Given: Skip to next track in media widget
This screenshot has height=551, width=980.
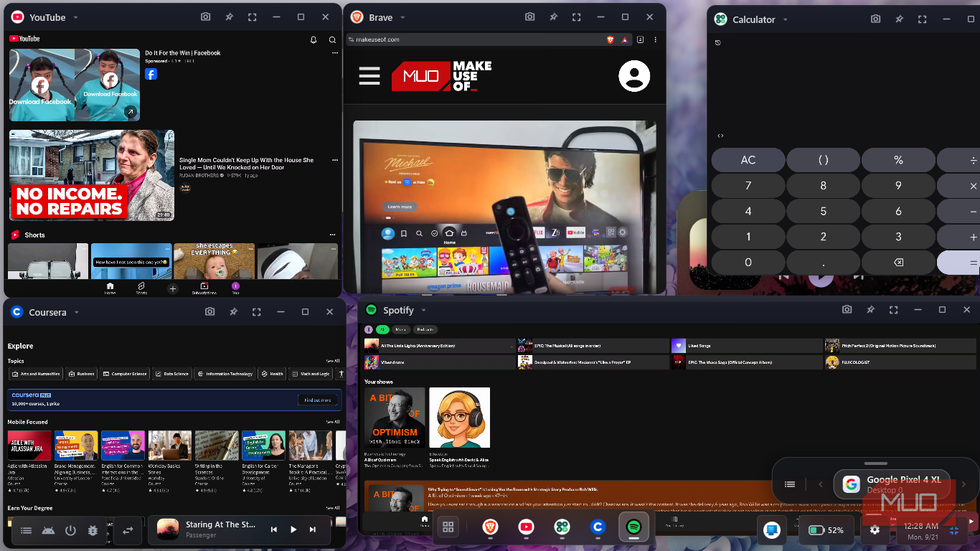Looking at the screenshot, I should (x=313, y=529).
